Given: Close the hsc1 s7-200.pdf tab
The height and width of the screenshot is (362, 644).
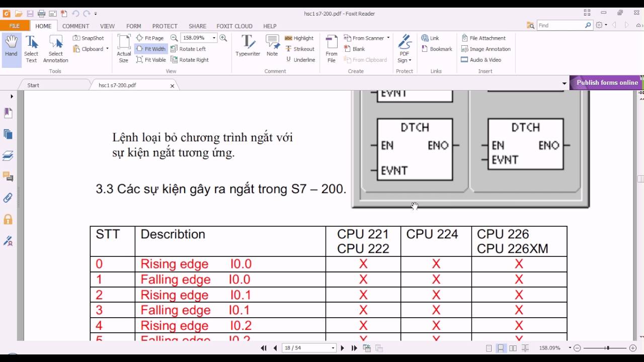Looking at the screenshot, I should [x=172, y=86].
